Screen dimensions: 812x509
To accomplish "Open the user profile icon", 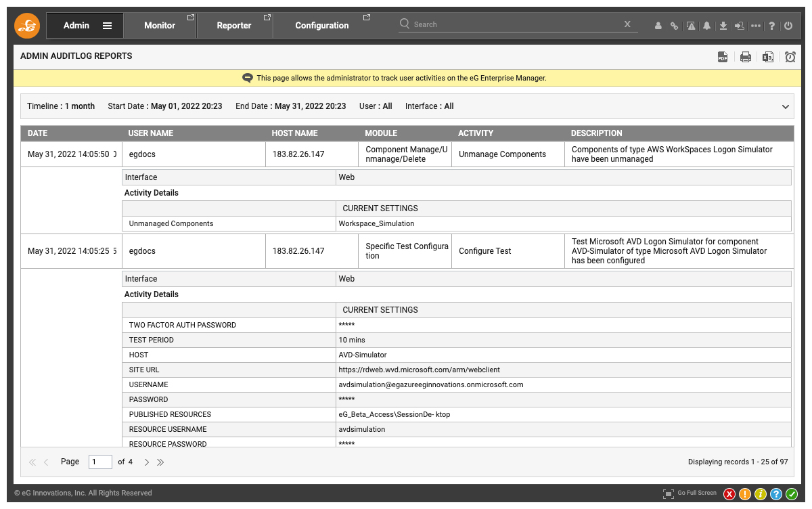I will (658, 26).
